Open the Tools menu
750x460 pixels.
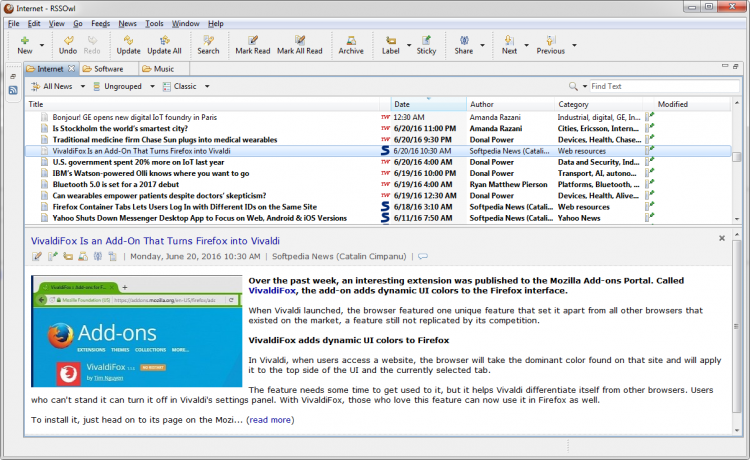coord(154,23)
